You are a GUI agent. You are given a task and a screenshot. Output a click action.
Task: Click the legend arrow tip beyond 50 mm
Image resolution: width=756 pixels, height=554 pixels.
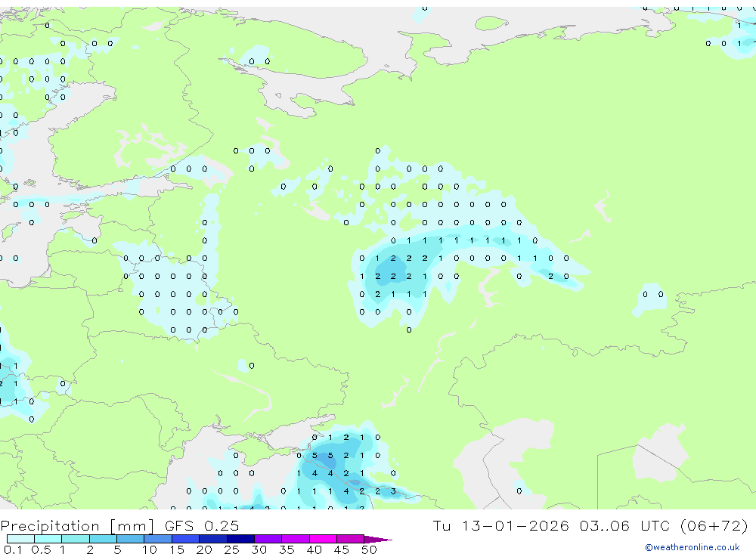click(378, 539)
